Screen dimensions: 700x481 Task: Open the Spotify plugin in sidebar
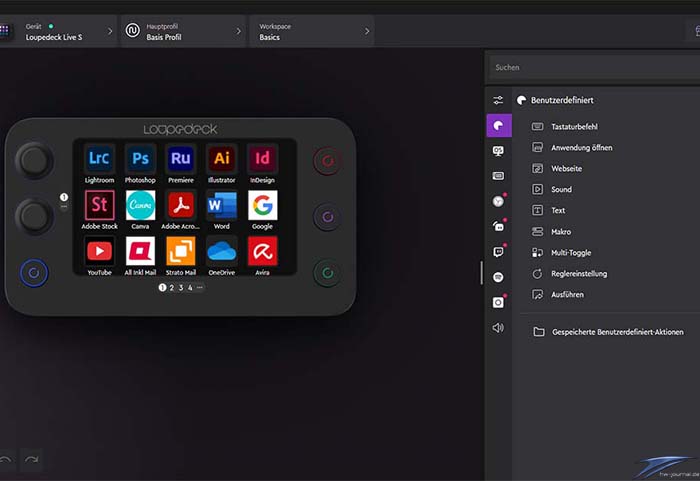click(x=498, y=276)
